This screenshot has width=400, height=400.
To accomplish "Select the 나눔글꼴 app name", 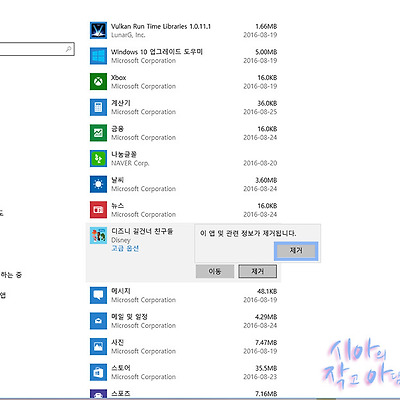I will pyautogui.click(x=124, y=154).
